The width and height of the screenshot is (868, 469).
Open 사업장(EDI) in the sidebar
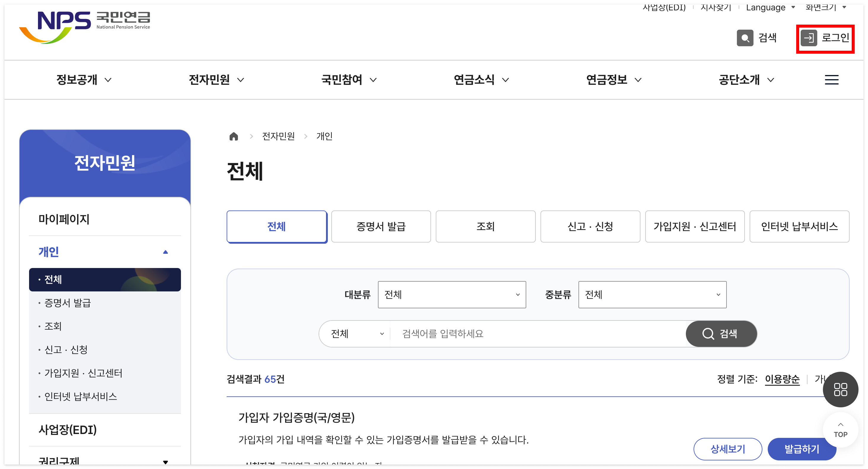67,430
